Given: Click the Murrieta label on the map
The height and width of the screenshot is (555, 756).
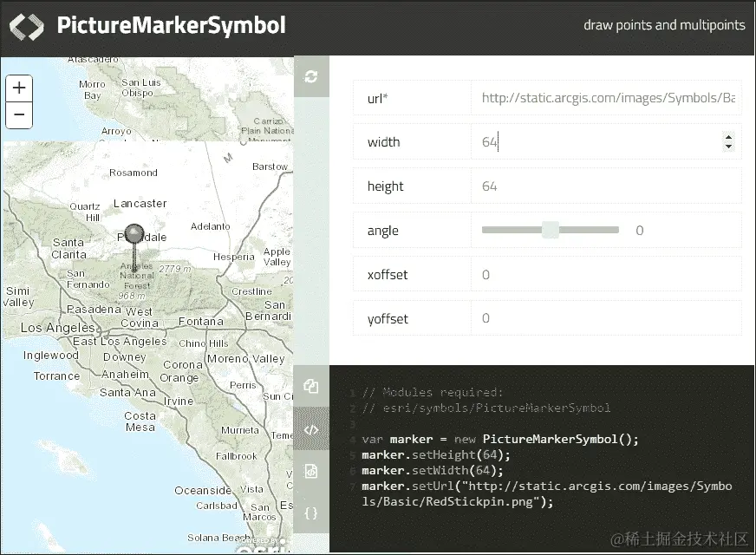Looking at the screenshot, I should pyautogui.click(x=240, y=430).
